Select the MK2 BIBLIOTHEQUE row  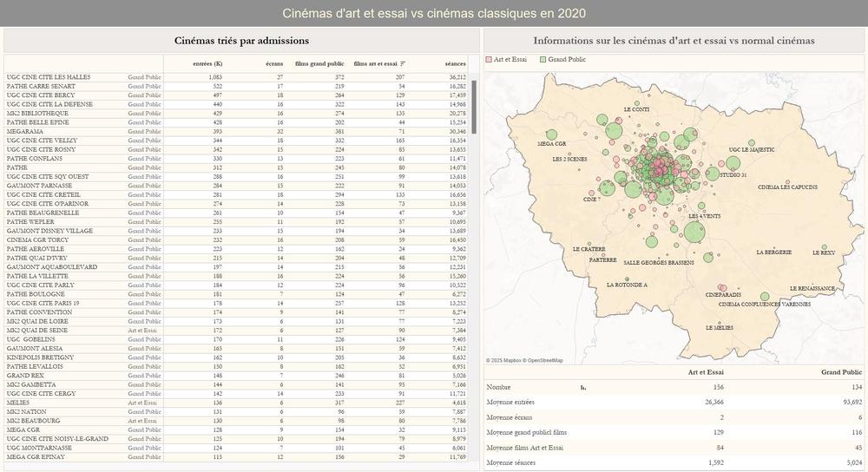click(x=236, y=114)
